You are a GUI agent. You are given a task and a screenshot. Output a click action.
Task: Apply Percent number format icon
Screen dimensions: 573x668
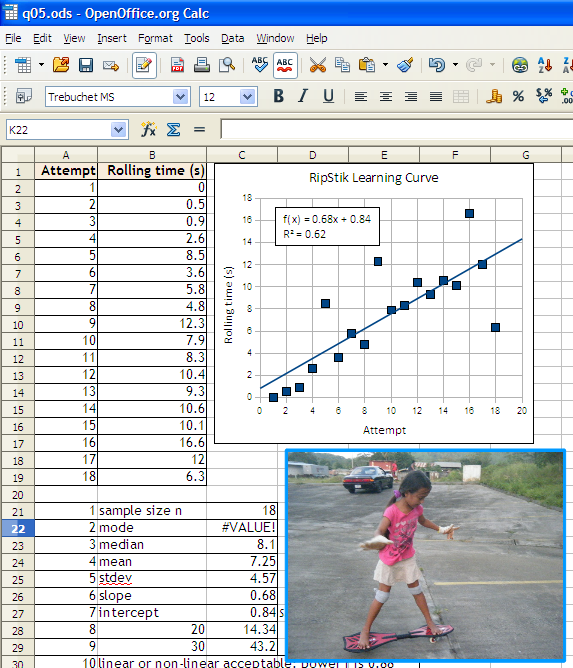[518, 97]
